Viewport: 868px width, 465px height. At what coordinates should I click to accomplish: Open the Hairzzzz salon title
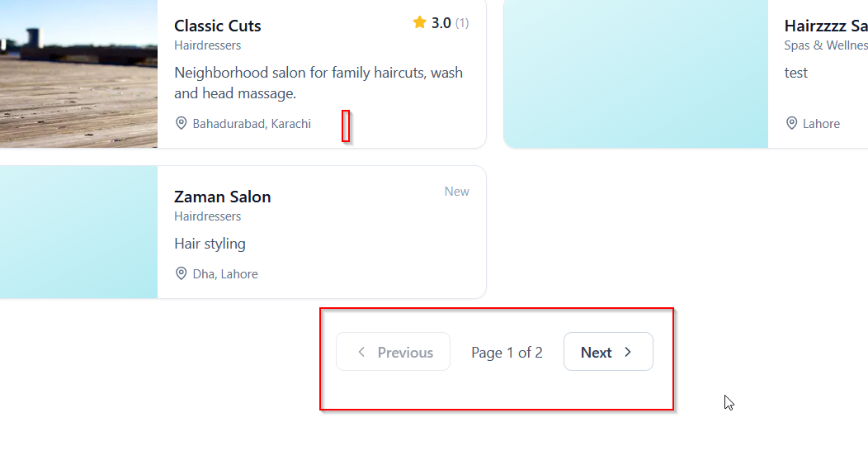(826, 26)
